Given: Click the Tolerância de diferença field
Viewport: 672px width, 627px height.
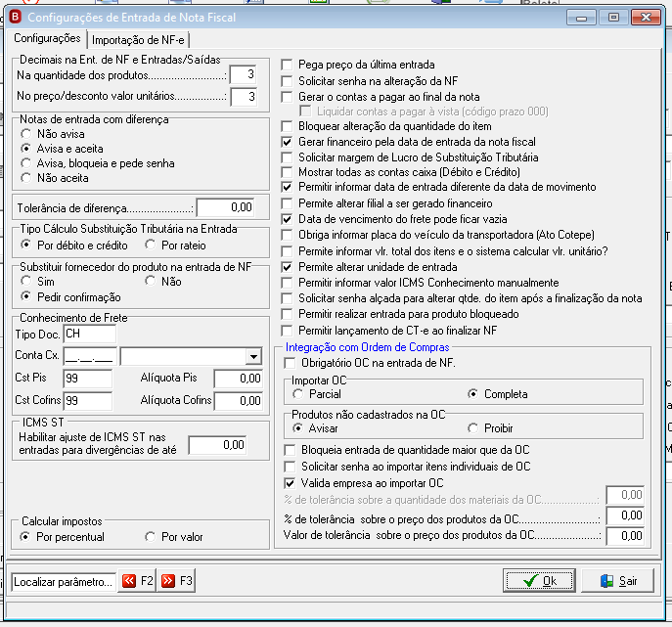Looking at the screenshot, I should [225, 207].
